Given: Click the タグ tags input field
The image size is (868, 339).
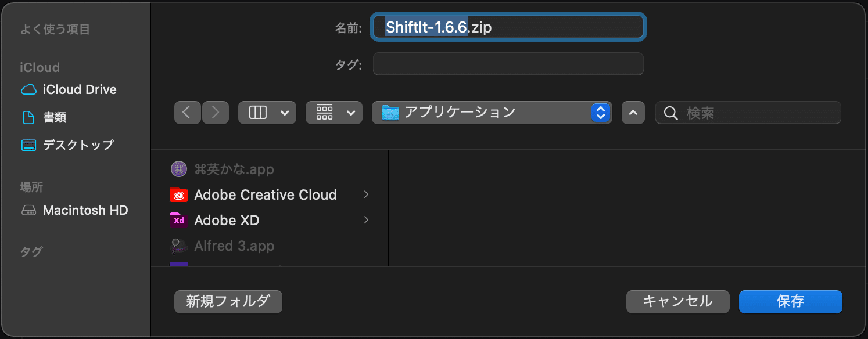Looking at the screenshot, I should tap(508, 64).
